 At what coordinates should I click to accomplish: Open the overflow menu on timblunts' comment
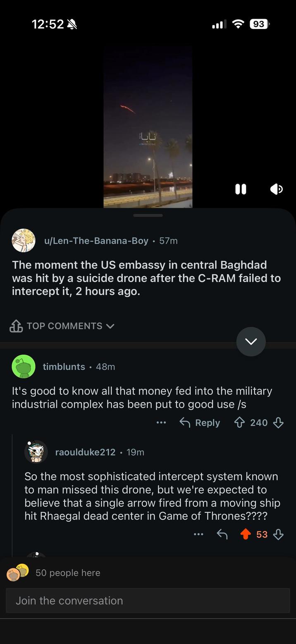(x=161, y=422)
